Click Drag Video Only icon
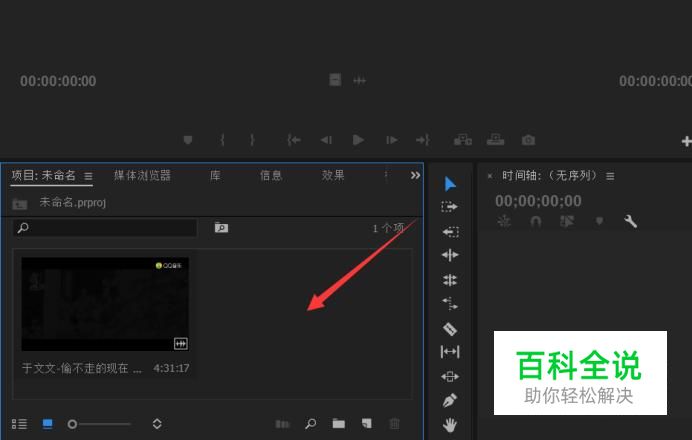 335,80
